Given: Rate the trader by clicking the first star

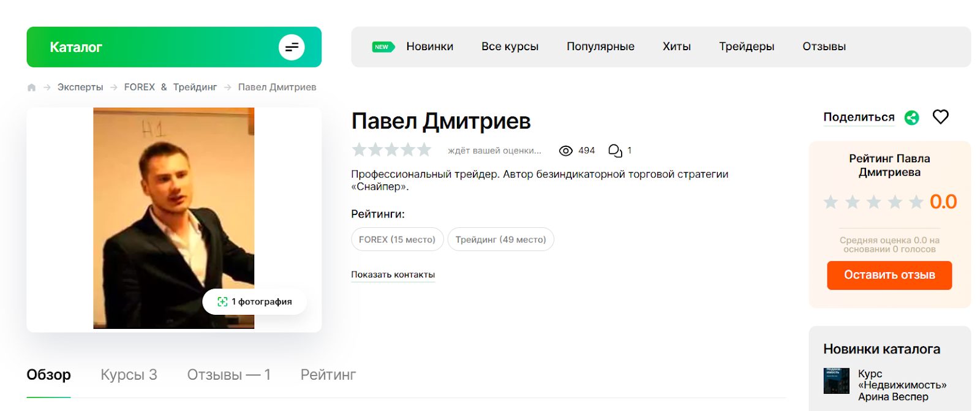Looking at the screenshot, I should (x=359, y=149).
